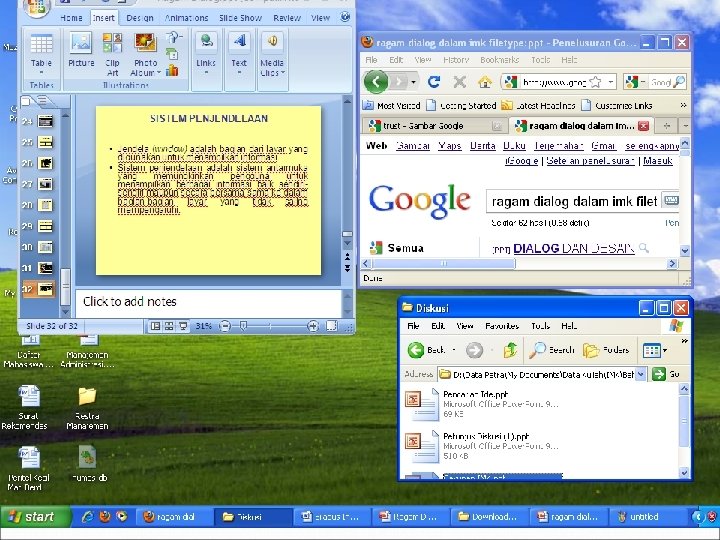Zoom out with the minus button
This screenshot has width=720, height=540.
tap(225, 326)
